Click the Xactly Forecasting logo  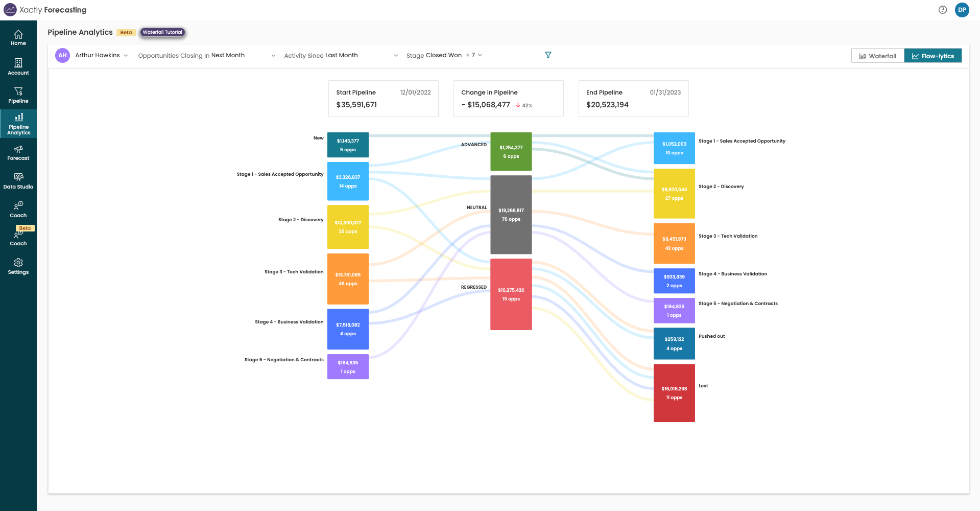(45, 10)
